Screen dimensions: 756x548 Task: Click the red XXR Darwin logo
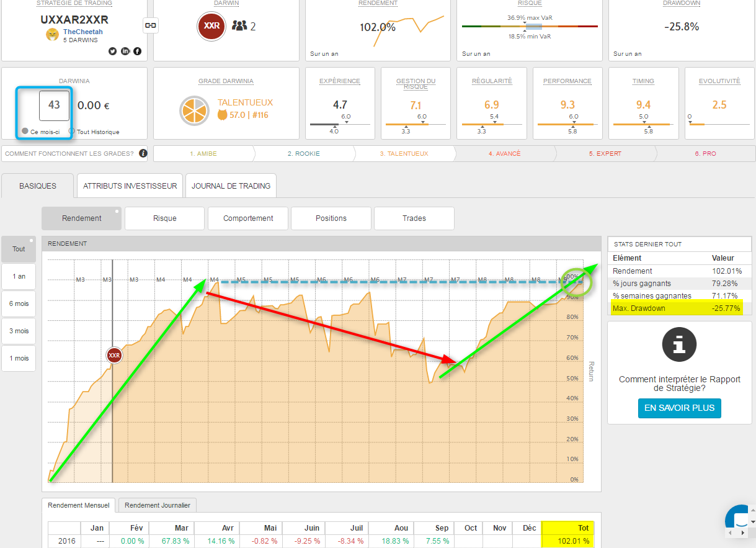click(211, 26)
